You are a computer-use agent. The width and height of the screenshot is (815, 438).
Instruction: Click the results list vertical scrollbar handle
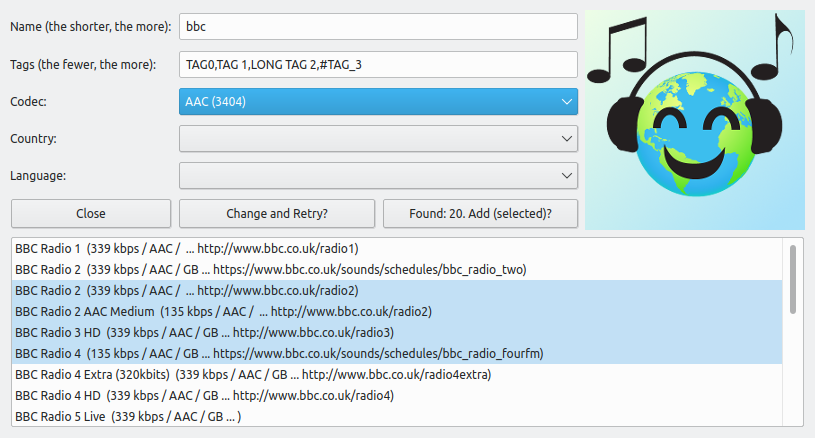793,280
